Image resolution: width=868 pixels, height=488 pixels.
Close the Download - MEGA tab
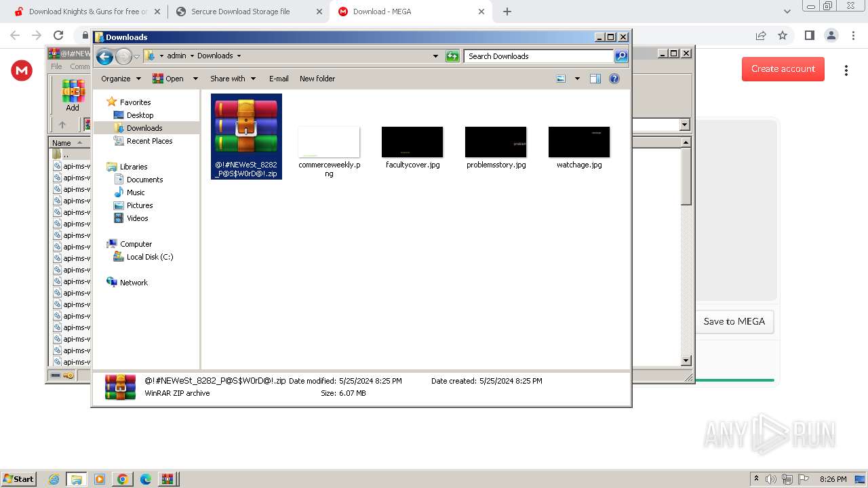[x=481, y=12]
